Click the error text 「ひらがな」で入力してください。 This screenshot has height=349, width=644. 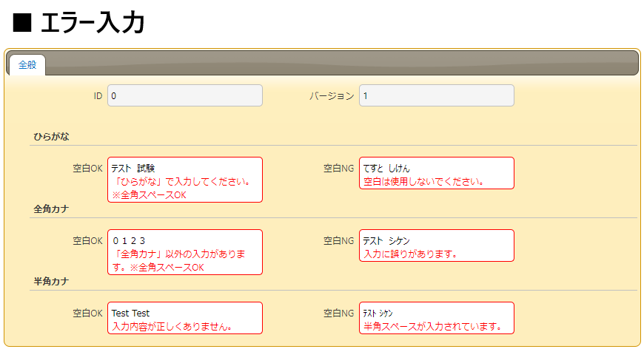click(x=182, y=182)
